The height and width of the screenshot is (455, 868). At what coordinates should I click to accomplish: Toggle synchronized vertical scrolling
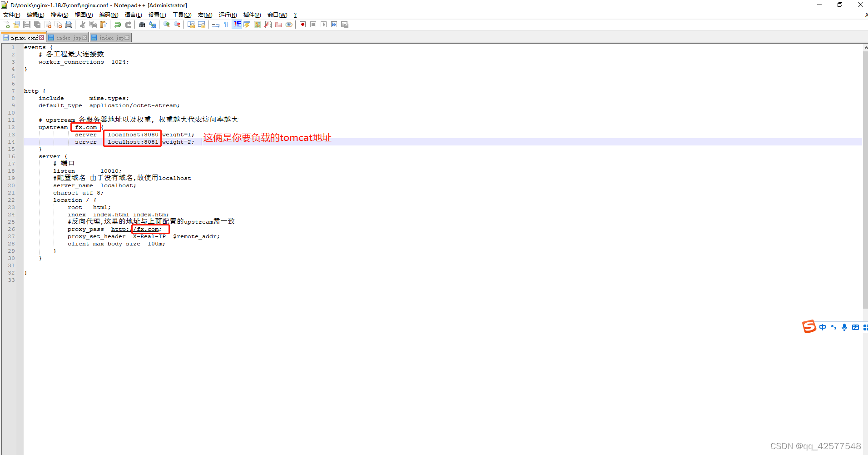[191, 25]
